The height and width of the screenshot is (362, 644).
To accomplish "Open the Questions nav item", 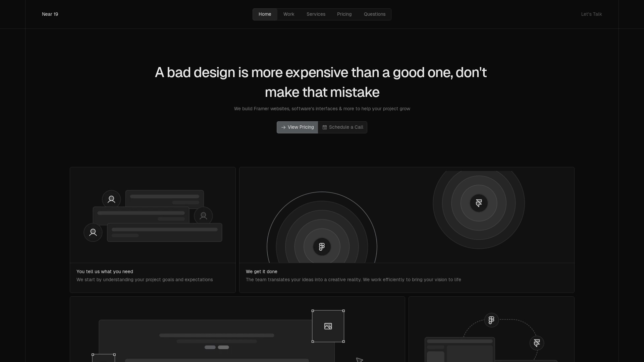I will coord(374,14).
